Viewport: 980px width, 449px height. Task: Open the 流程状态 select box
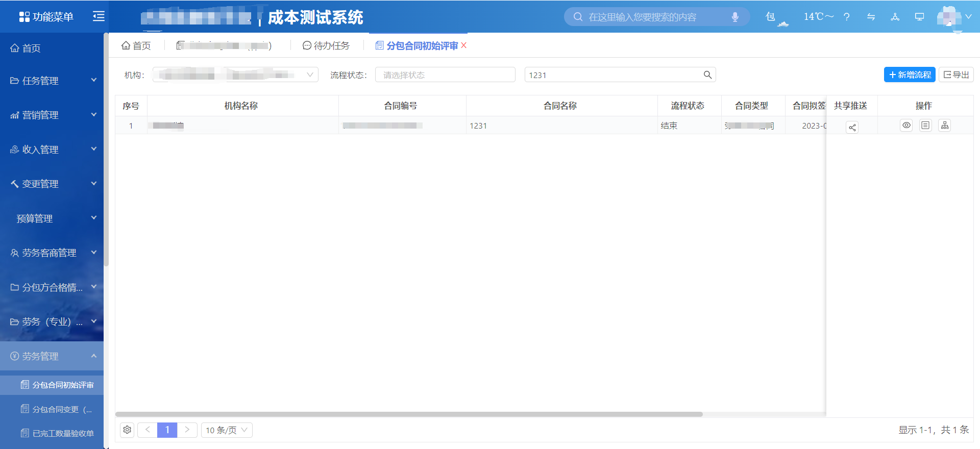[x=445, y=74]
